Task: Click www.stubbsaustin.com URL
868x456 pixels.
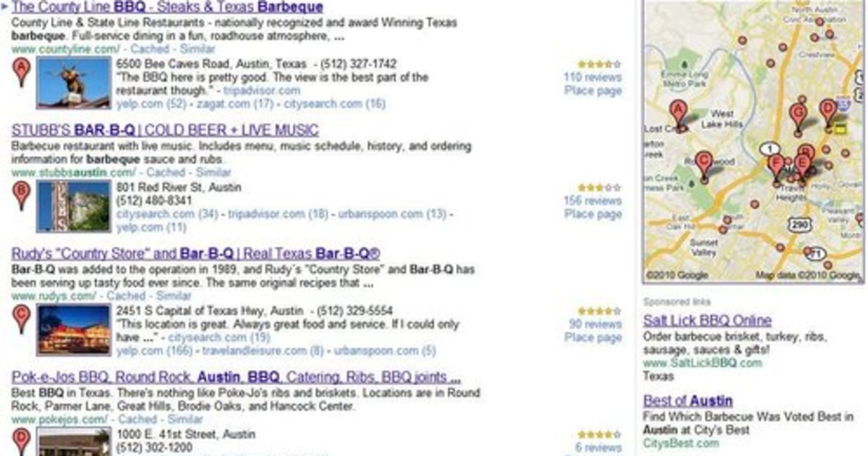Action: [x=74, y=172]
